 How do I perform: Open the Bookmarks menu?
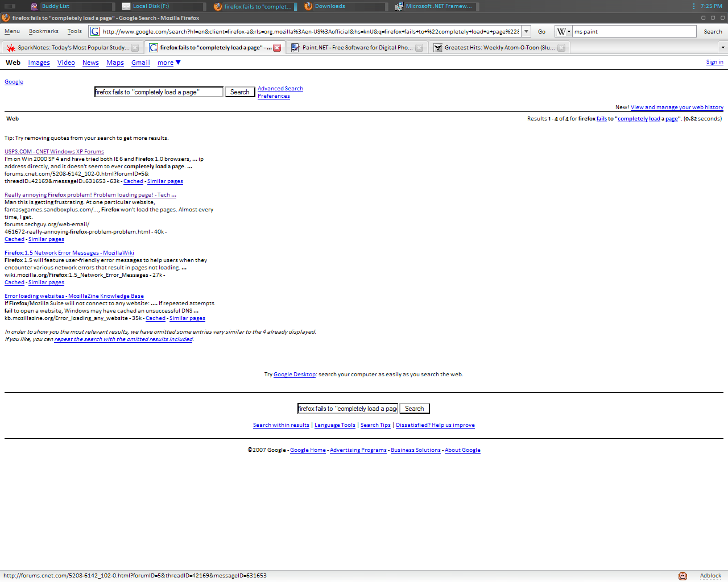tap(44, 31)
